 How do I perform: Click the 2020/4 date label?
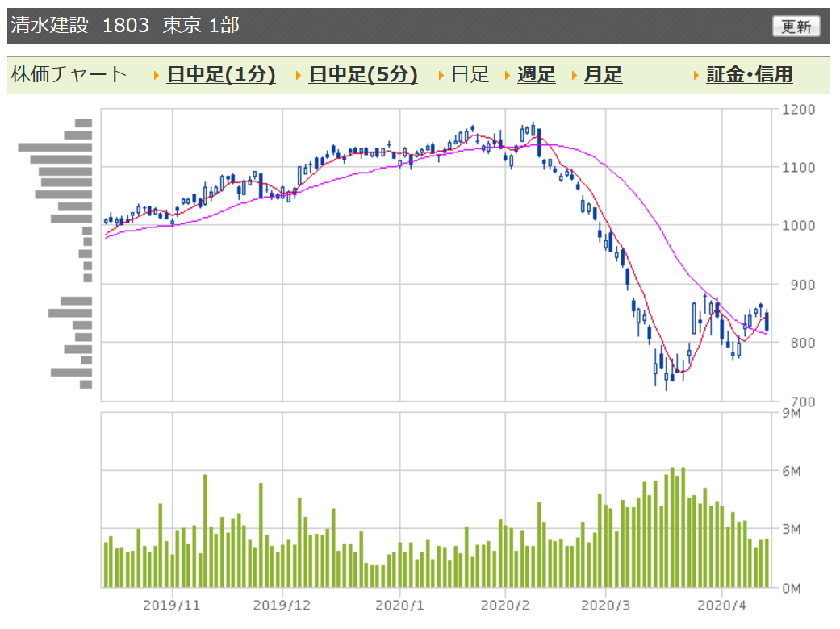pyautogui.click(x=721, y=606)
